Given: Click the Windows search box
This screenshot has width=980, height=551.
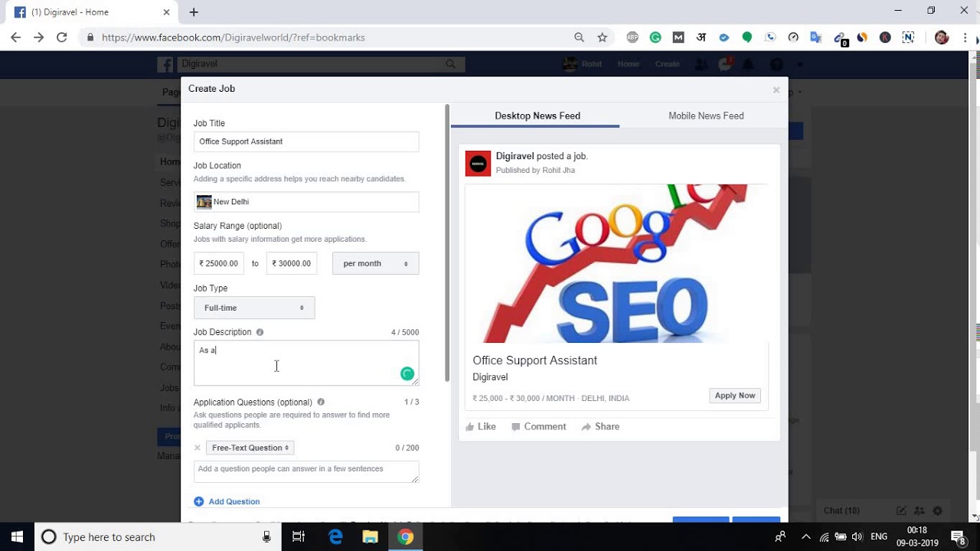Looking at the screenshot, I should coord(157,536).
